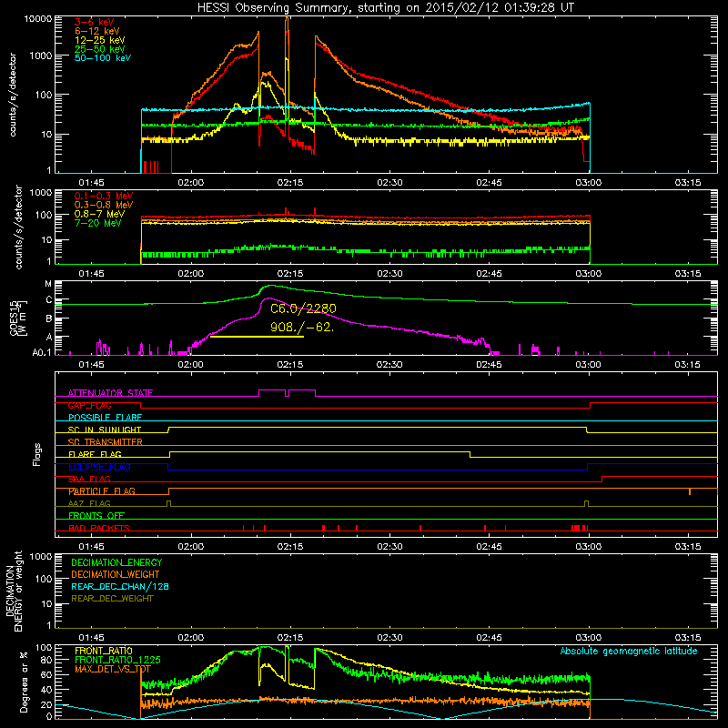728x728 pixels.
Task: Click the 10000 tick value on top panel
Action: click(38, 18)
